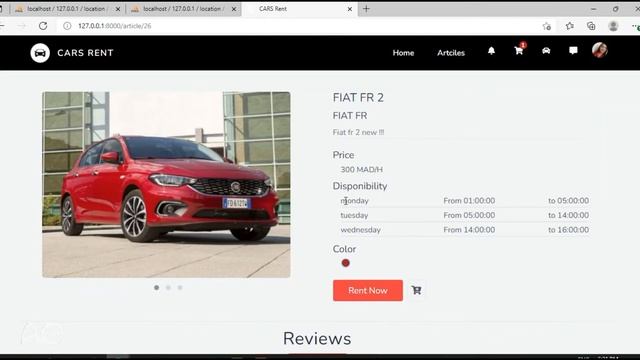Viewport: 640px width, 360px height.
Task: Open the chat messages icon
Action: (x=573, y=51)
